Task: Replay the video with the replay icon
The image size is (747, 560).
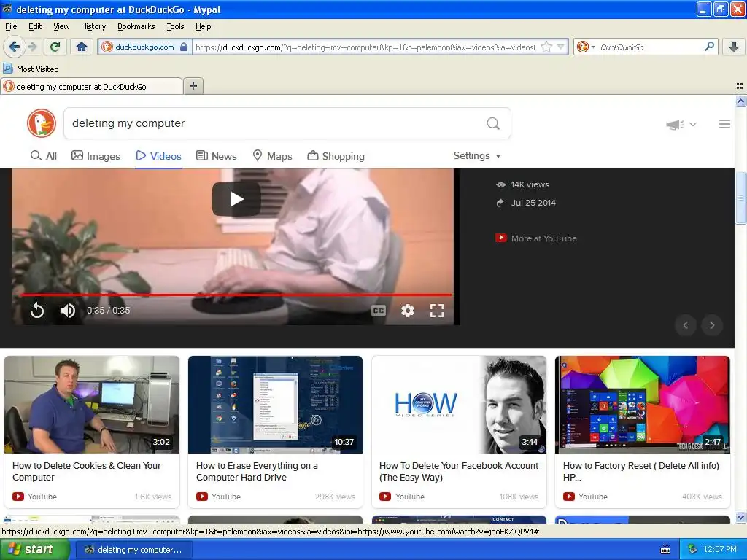Action: pos(37,311)
